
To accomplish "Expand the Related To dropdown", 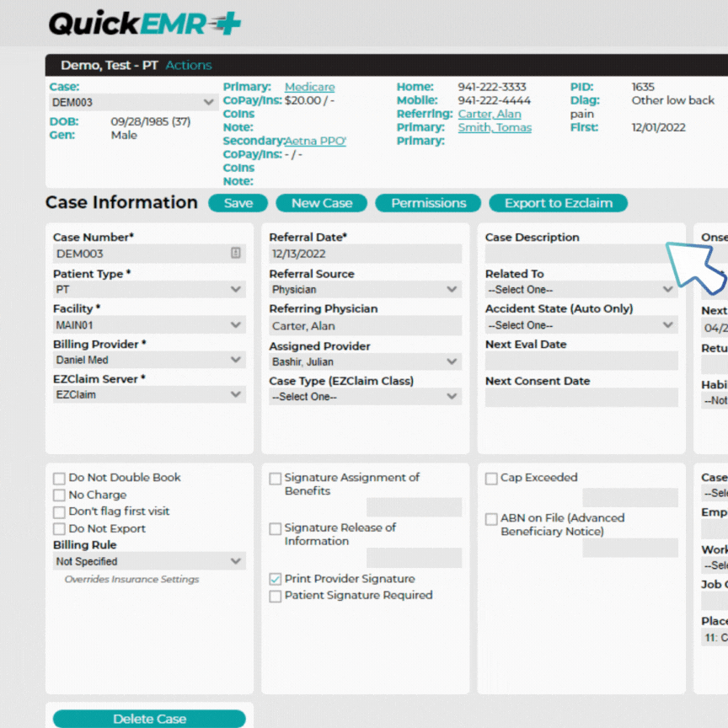I will coord(581,289).
